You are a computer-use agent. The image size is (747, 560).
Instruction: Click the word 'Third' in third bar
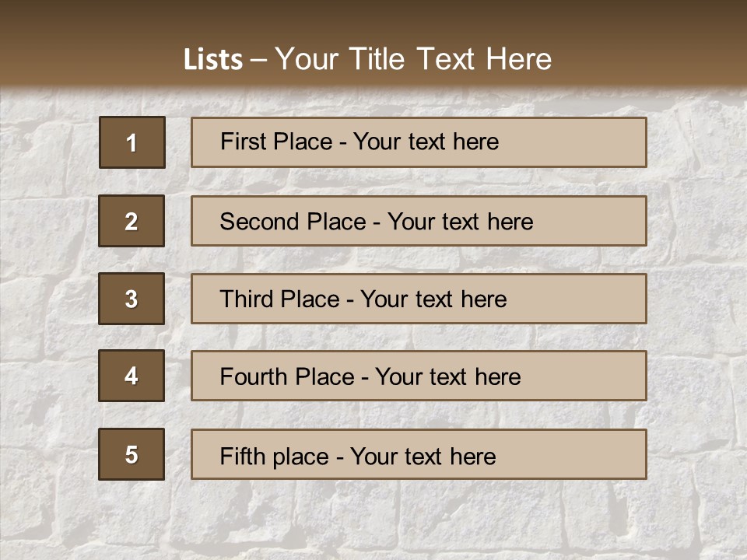click(x=246, y=299)
